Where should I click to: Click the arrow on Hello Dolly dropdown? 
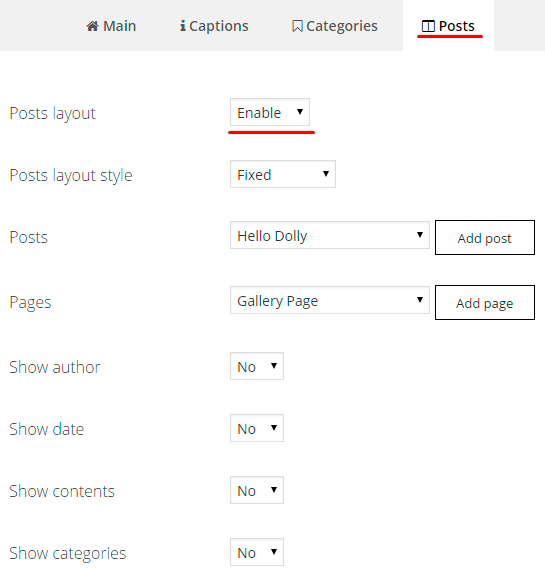click(420, 235)
